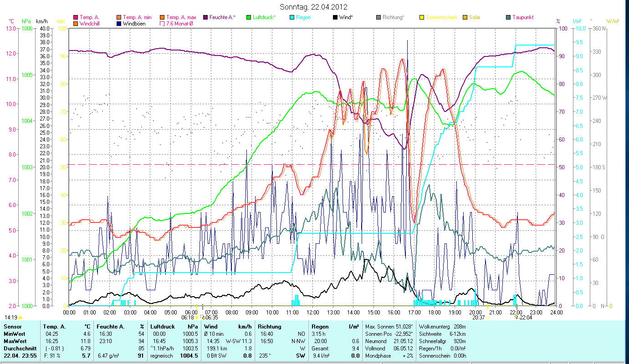The height and width of the screenshot is (364, 629).
Task: Click the current pressure value 1004.5
Action: click(189, 356)
